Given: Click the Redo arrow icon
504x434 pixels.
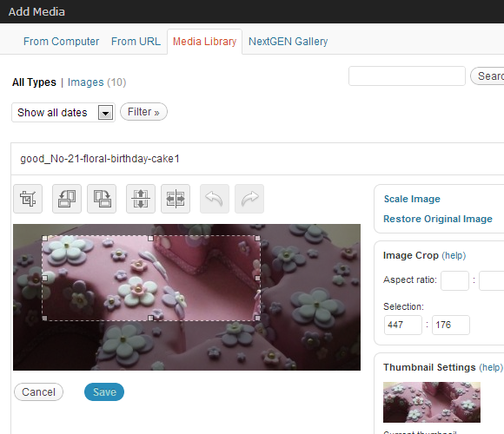Looking at the screenshot, I should click(x=249, y=199).
